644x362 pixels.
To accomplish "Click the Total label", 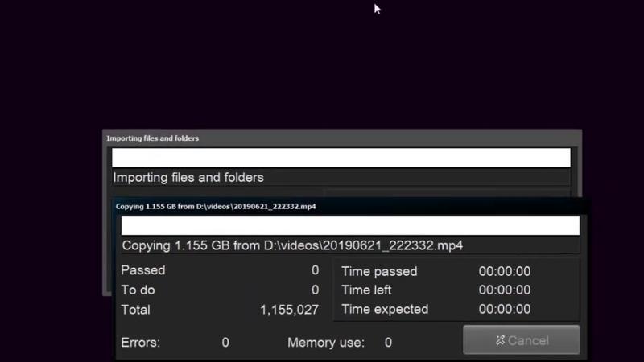I will pos(135,309).
